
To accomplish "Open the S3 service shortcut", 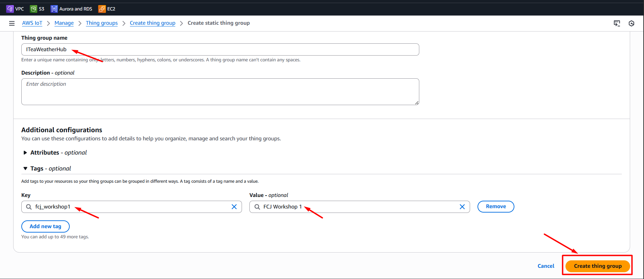I will 34,9.
